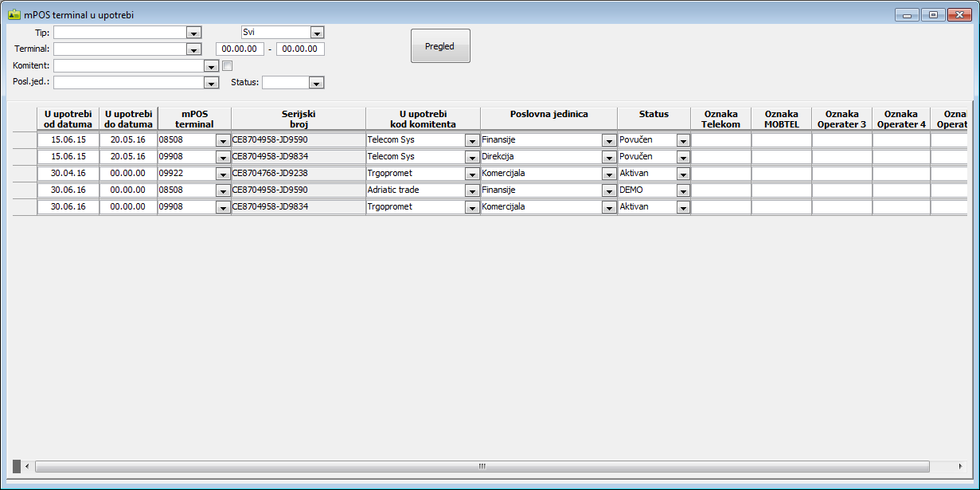Click the end date field in filter
Image resolution: width=980 pixels, height=490 pixels.
[x=300, y=49]
